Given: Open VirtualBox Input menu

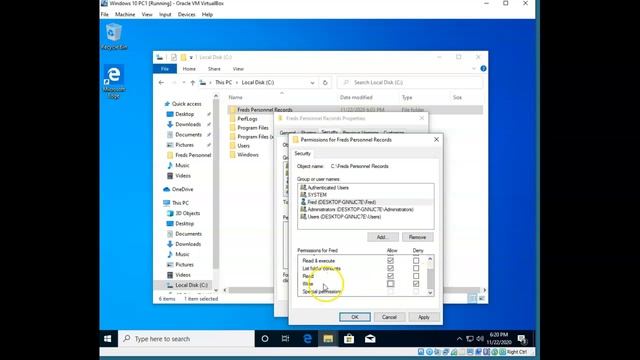Looking at the screenshot, I should (x=165, y=14).
